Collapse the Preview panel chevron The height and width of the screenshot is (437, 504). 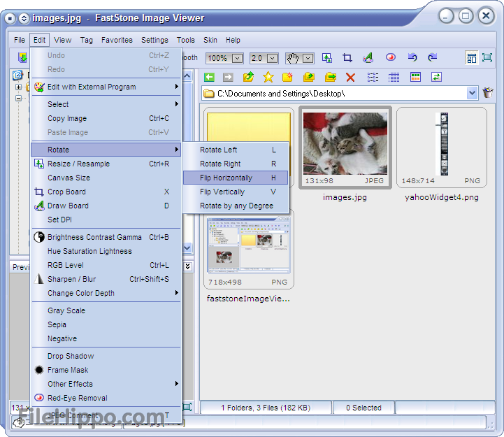188,266
